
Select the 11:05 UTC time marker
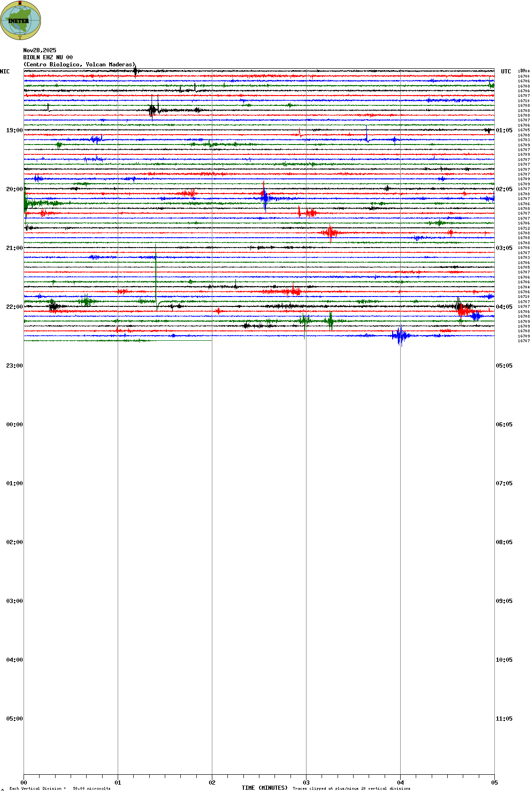point(504,719)
